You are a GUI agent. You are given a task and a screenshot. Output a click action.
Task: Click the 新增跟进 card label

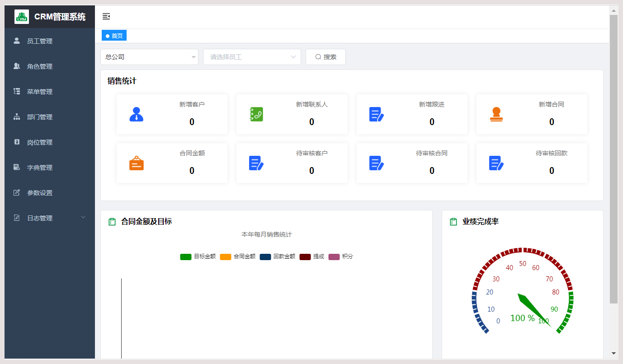tap(432, 104)
